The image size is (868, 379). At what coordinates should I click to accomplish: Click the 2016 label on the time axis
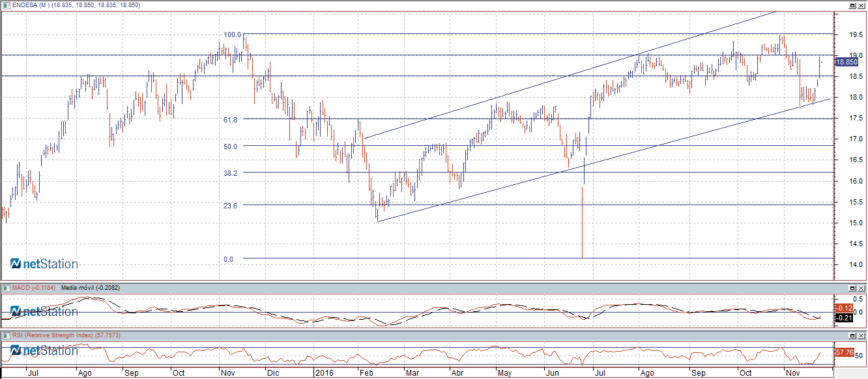click(323, 374)
